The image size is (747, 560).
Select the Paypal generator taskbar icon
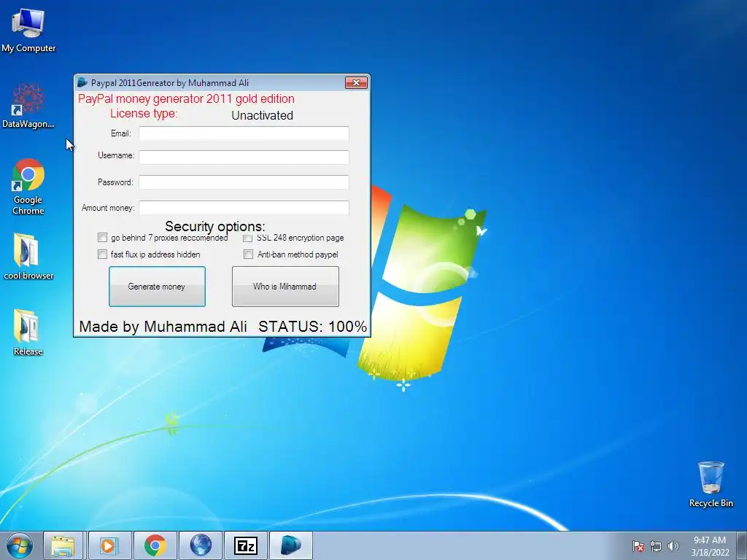tap(291, 545)
